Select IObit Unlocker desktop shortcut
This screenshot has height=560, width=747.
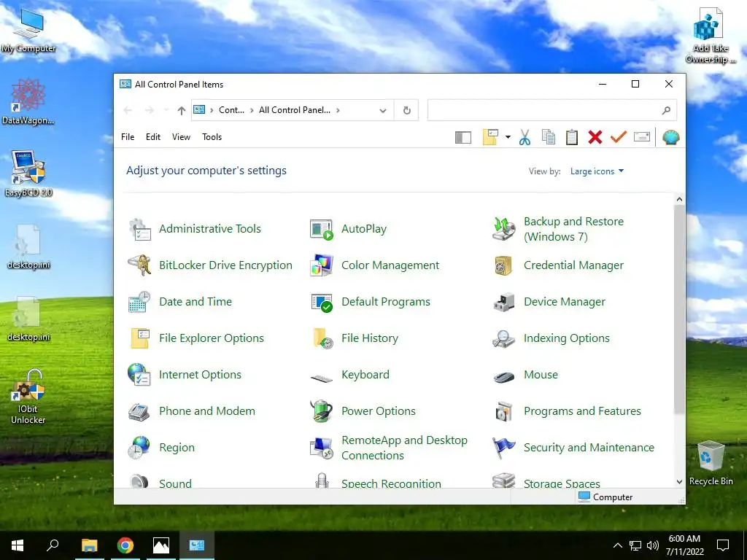28,397
